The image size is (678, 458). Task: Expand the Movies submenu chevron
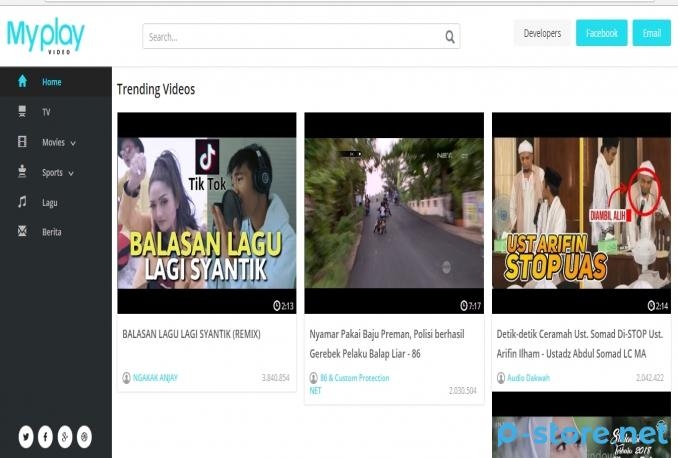[73, 143]
